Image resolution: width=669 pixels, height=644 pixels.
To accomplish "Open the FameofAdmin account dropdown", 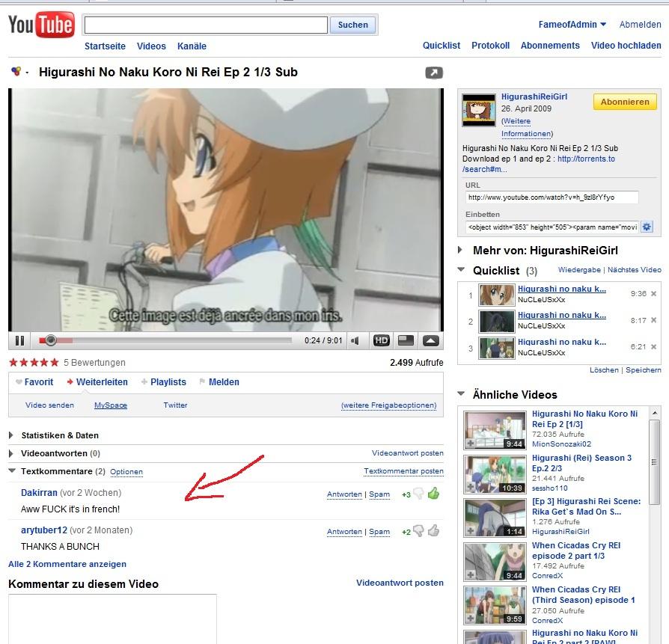I will pos(572,25).
